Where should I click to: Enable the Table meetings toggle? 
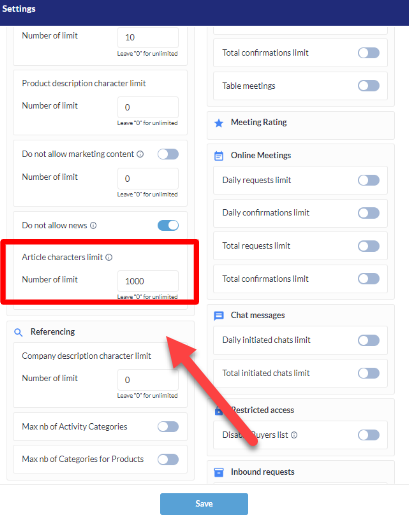point(369,86)
